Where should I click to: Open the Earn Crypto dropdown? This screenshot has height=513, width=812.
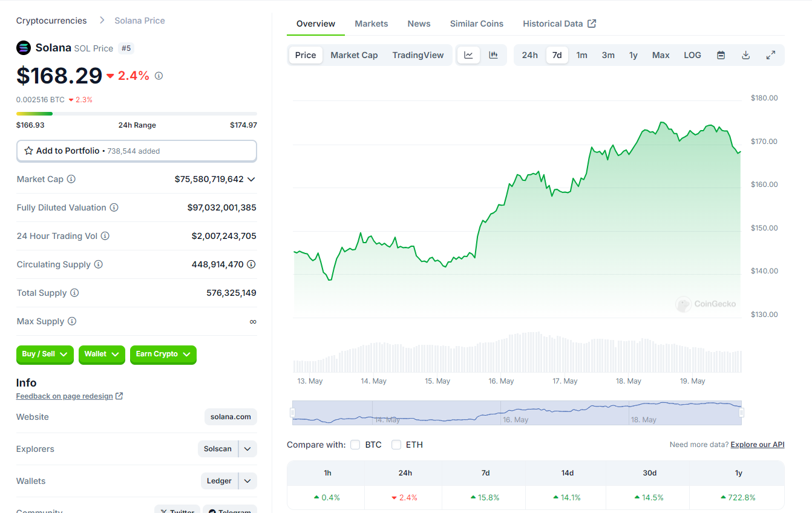click(x=163, y=355)
